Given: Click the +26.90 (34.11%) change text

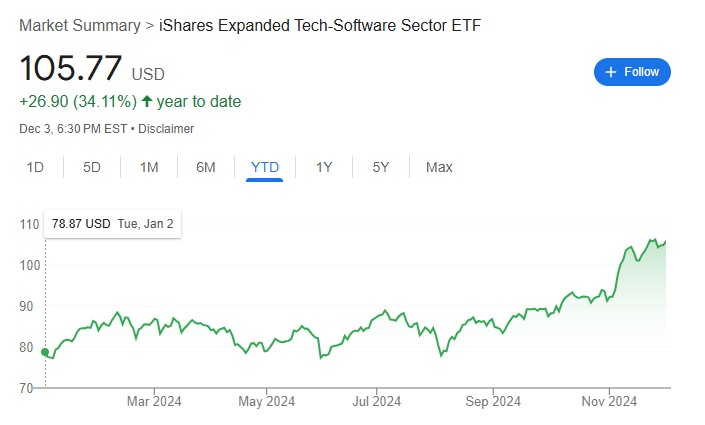Looking at the screenshot, I should (79, 101).
